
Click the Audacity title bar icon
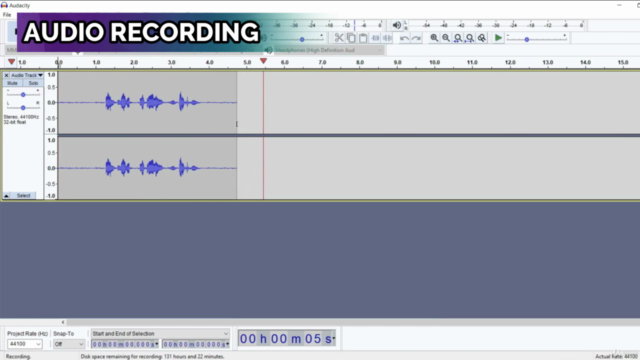(x=4, y=5)
